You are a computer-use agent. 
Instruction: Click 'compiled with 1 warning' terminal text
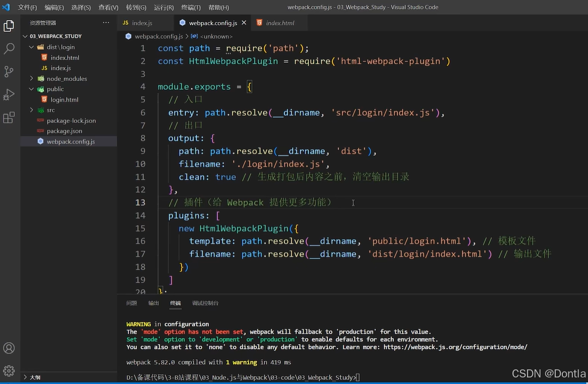pyautogui.click(x=217, y=362)
